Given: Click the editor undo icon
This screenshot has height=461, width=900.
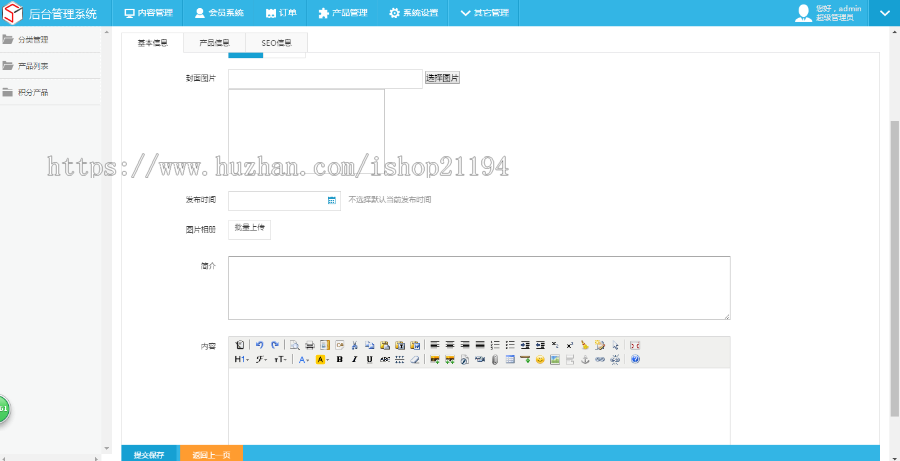Looking at the screenshot, I should 259,345.
